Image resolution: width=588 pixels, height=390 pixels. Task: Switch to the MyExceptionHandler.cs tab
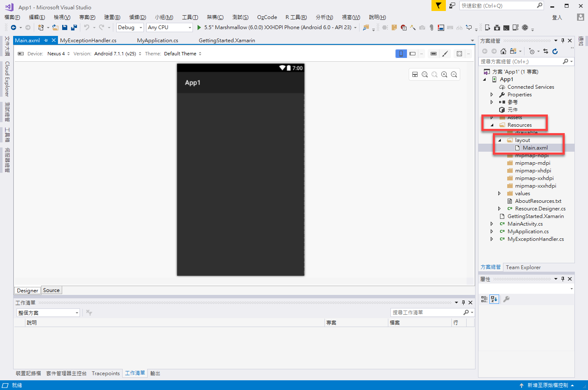pos(88,41)
